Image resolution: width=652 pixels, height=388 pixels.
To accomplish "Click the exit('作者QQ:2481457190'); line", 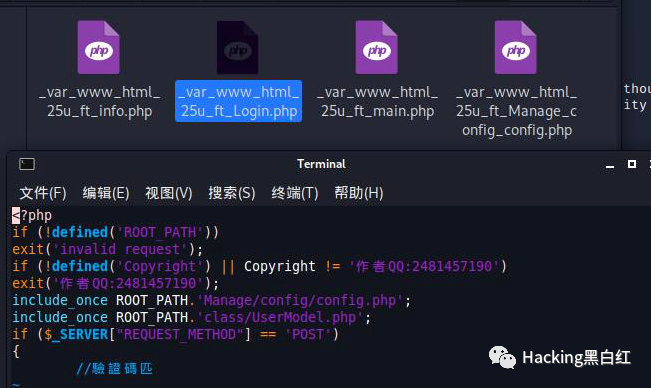I will tap(116, 283).
